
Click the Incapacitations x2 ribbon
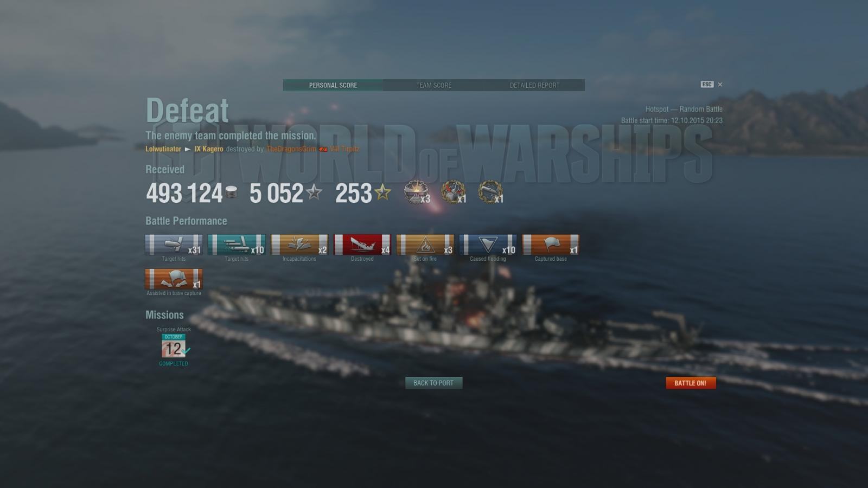click(299, 245)
